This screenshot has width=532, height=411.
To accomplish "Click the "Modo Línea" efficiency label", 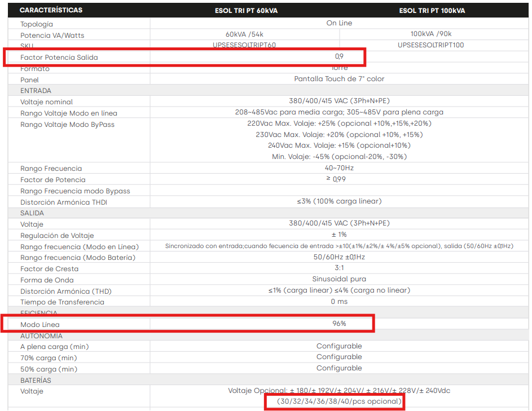I will [x=40, y=325].
